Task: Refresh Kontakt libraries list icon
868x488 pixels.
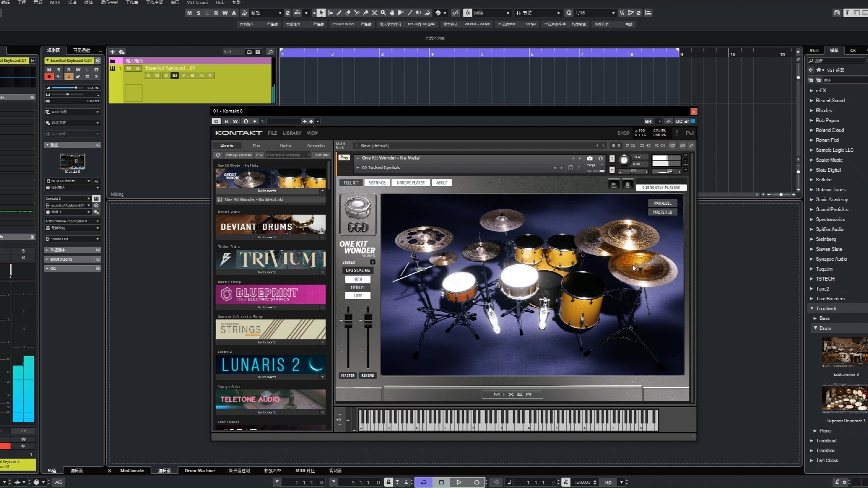Action: [x=218, y=155]
